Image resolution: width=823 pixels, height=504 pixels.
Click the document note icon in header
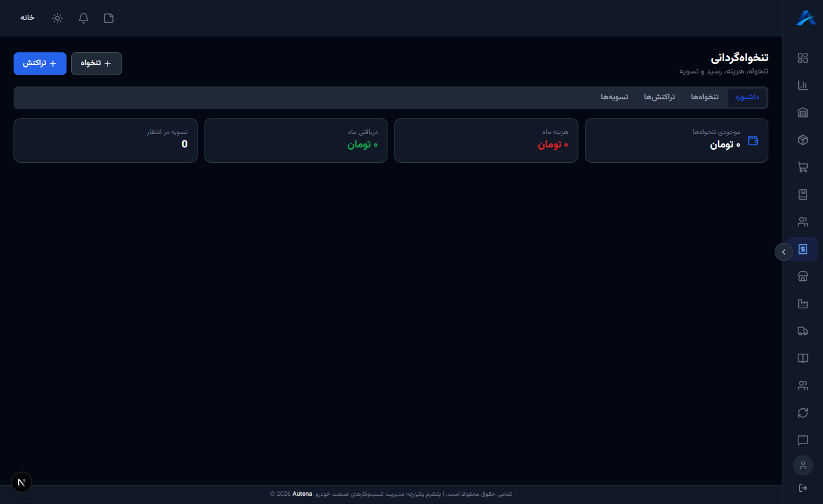coord(109,18)
